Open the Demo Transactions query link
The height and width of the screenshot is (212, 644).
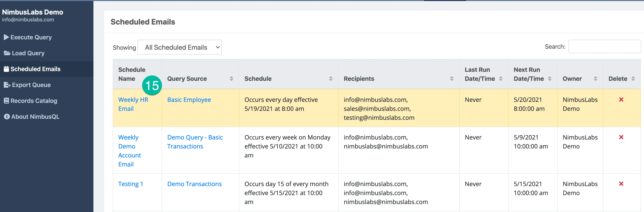click(x=194, y=184)
